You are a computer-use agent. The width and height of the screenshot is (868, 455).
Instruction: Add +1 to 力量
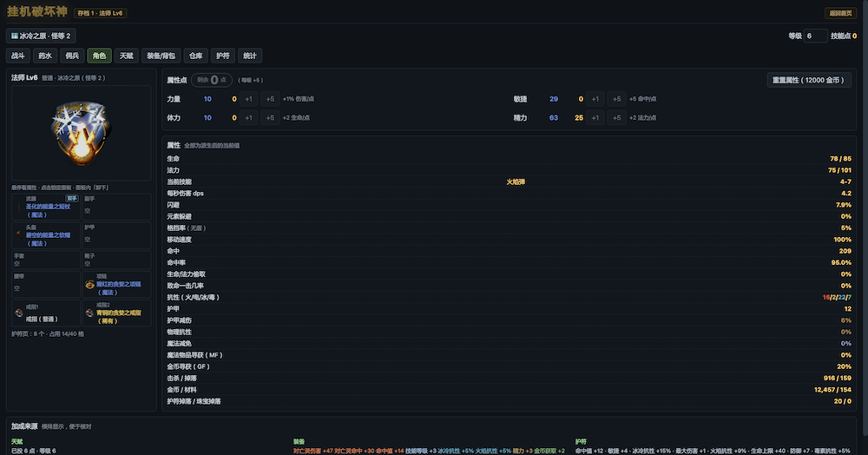point(248,99)
